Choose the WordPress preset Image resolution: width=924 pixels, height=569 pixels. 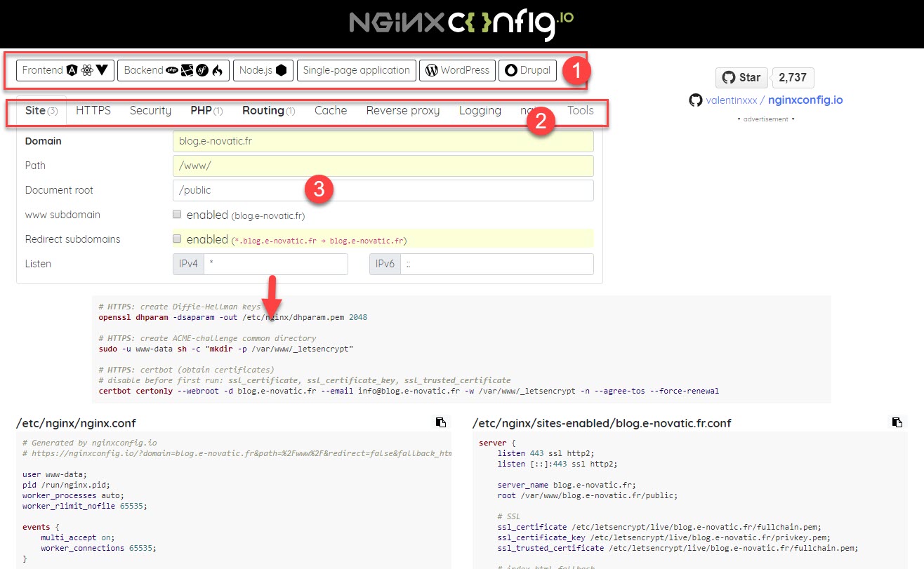(457, 70)
